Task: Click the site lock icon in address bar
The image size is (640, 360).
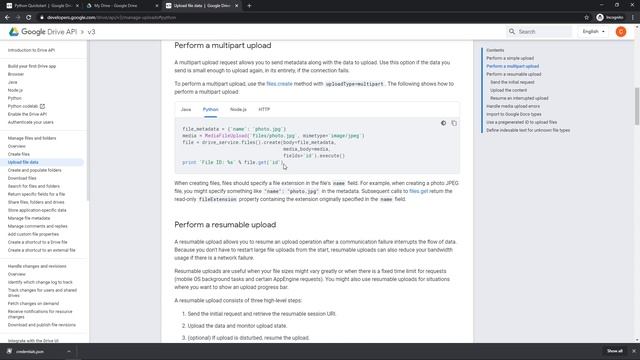Action: [42, 18]
